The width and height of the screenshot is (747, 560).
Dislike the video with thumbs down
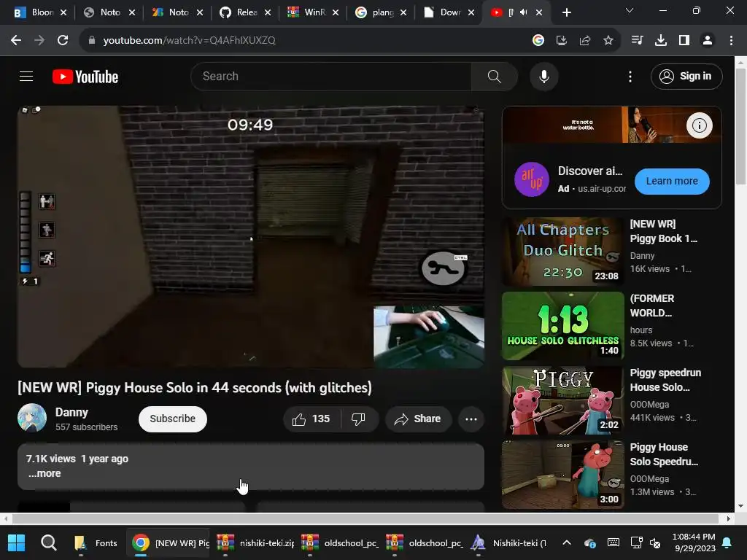click(358, 419)
